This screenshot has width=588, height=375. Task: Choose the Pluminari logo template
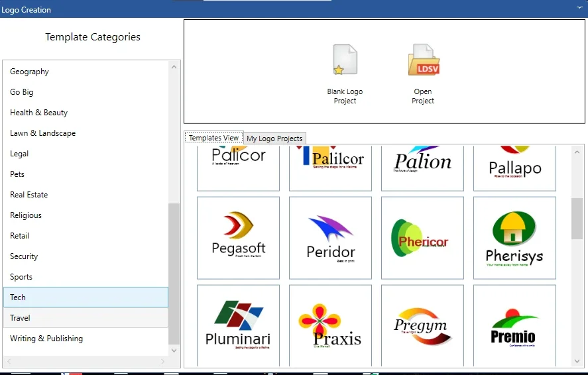(x=238, y=325)
